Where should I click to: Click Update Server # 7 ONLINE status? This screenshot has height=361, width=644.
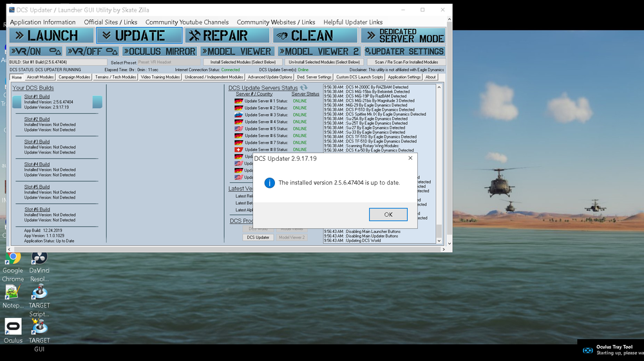click(x=299, y=143)
